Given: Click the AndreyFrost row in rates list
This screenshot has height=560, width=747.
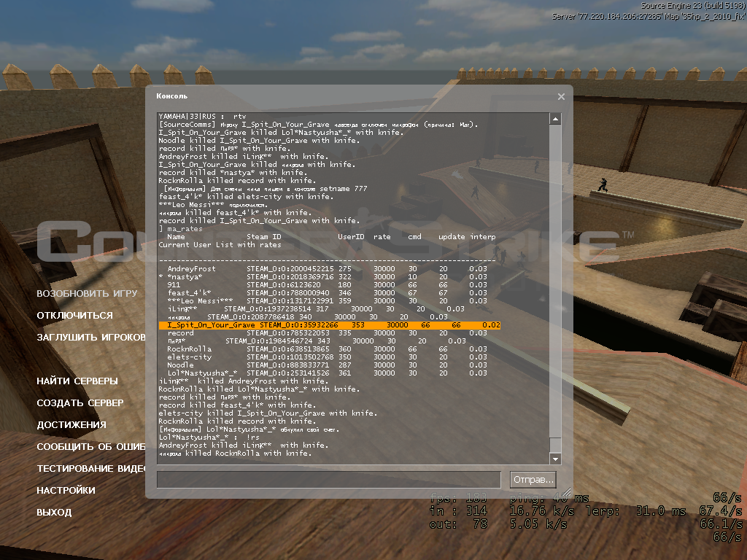Looking at the screenshot, I should (x=328, y=269).
